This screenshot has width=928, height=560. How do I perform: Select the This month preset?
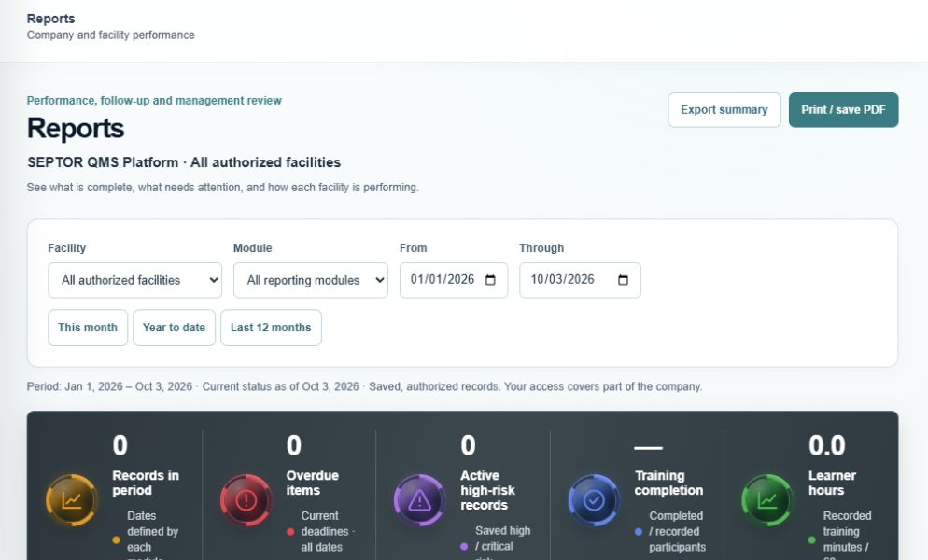click(88, 328)
